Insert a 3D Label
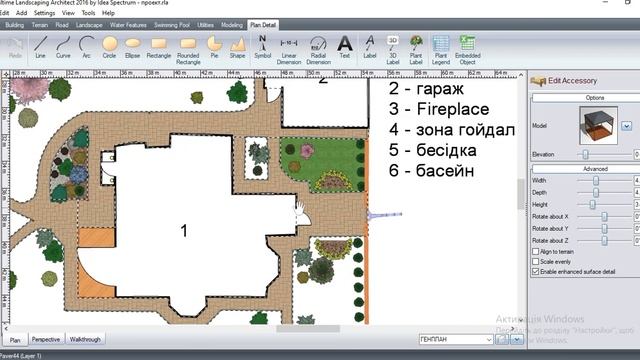640x360 pixels. point(393,51)
